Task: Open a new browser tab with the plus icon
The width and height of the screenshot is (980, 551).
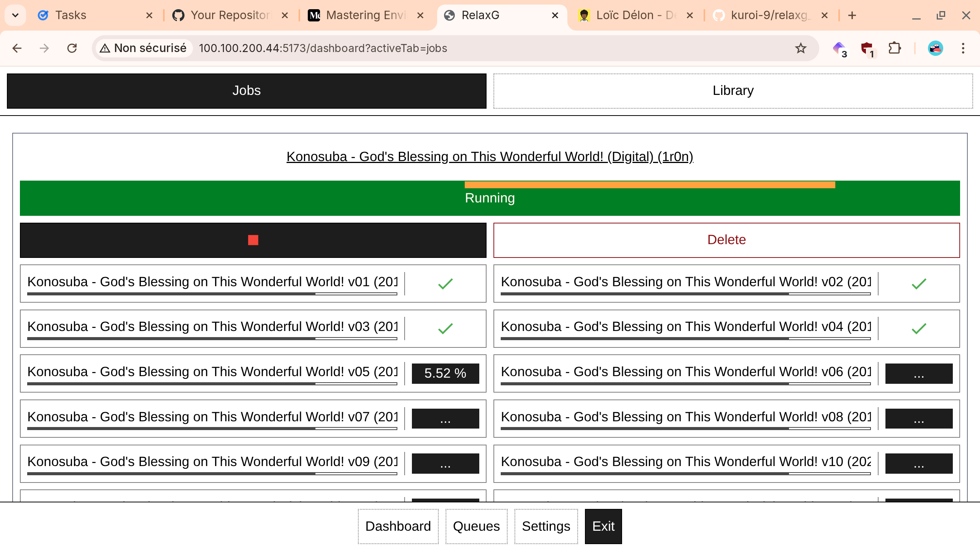Action: click(852, 15)
